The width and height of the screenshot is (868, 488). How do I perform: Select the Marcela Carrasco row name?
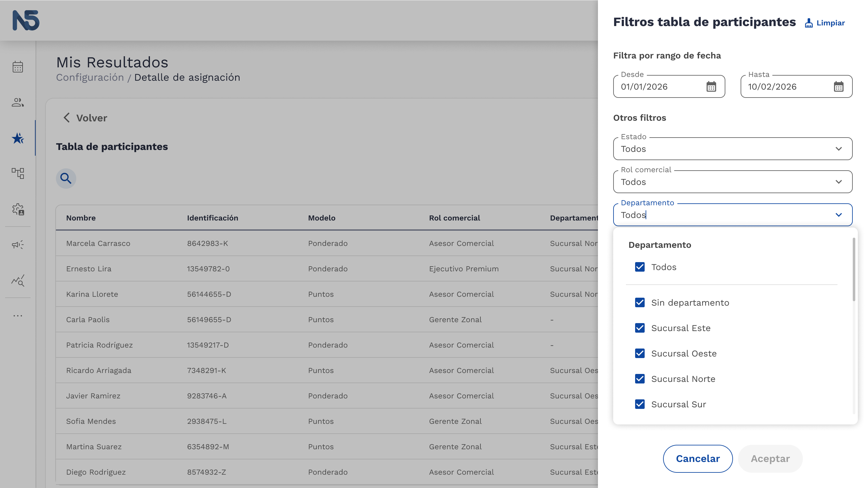[x=98, y=243]
